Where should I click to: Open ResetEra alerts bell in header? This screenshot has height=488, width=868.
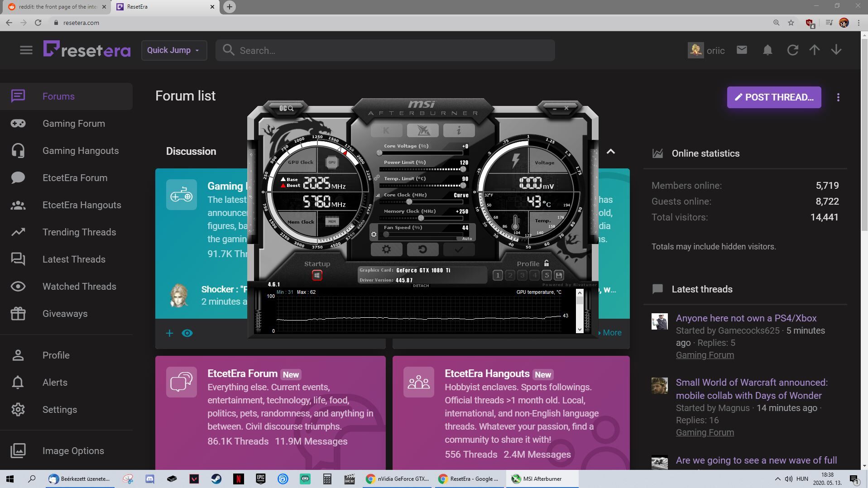coord(767,50)
